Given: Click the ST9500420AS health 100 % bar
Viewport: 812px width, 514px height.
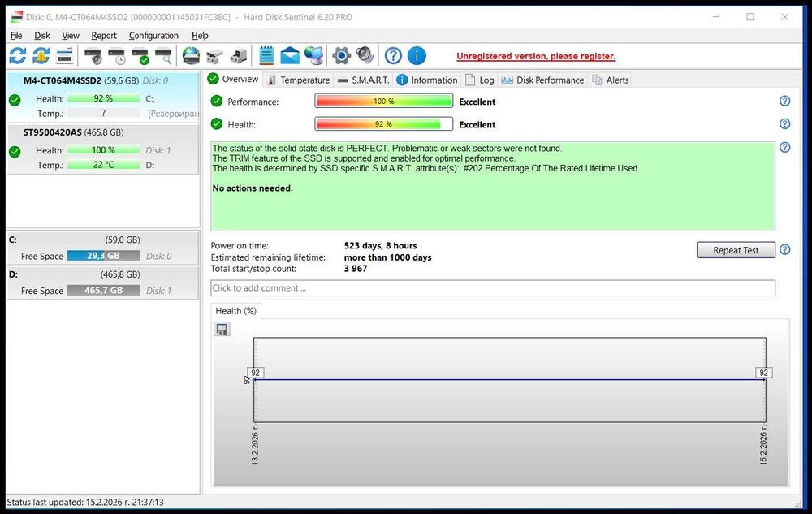Looking at the screenshot, I should [x=104, y=150].
